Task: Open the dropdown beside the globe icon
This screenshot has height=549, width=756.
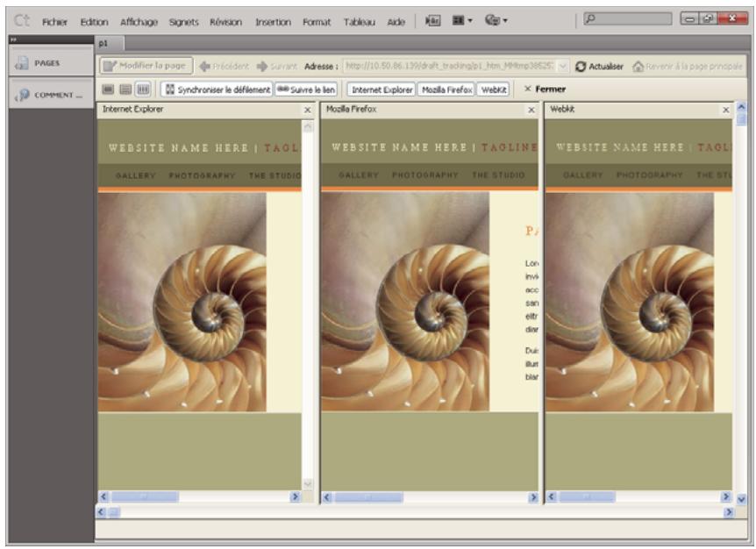Action: point(506,21)
